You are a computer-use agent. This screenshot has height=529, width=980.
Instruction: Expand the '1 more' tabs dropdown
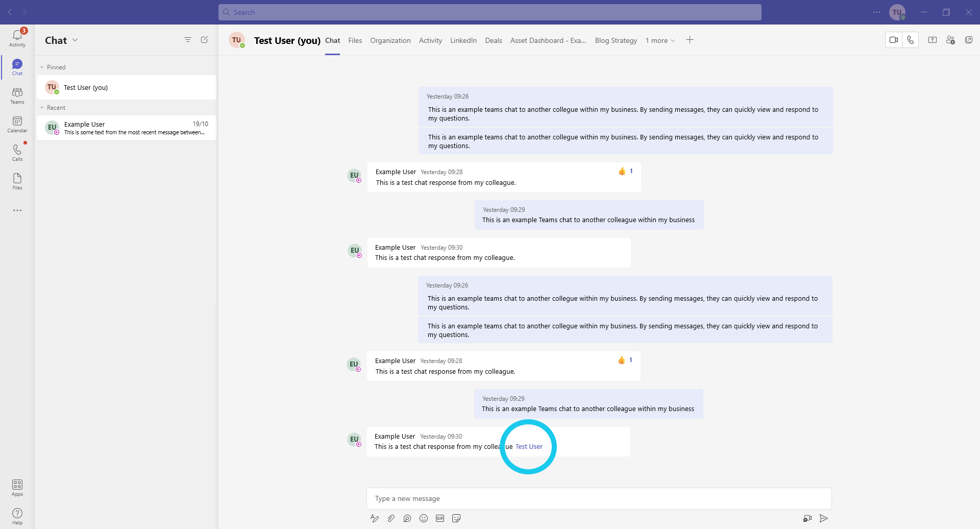click(x=660, y=40)
